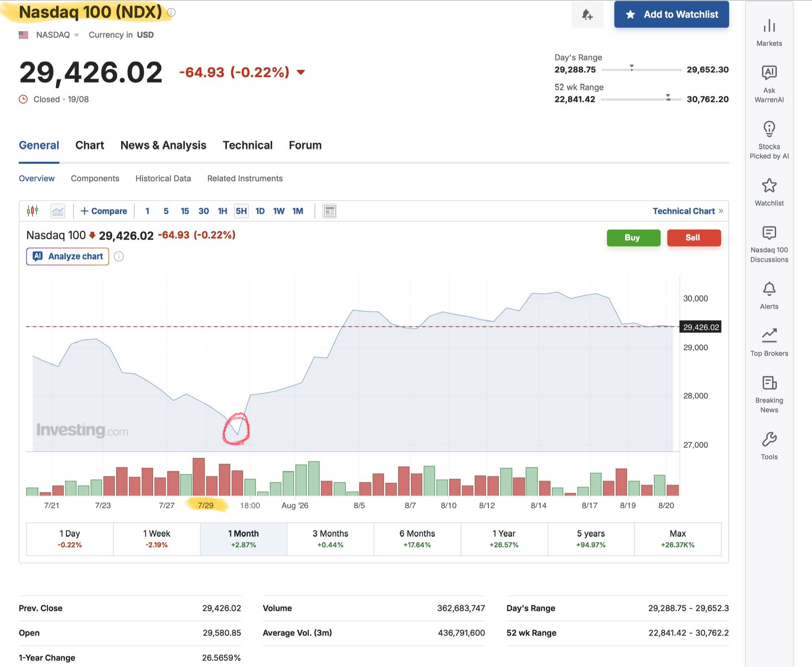Open Ask WarrenAI in sidebar

coord(769,84)
